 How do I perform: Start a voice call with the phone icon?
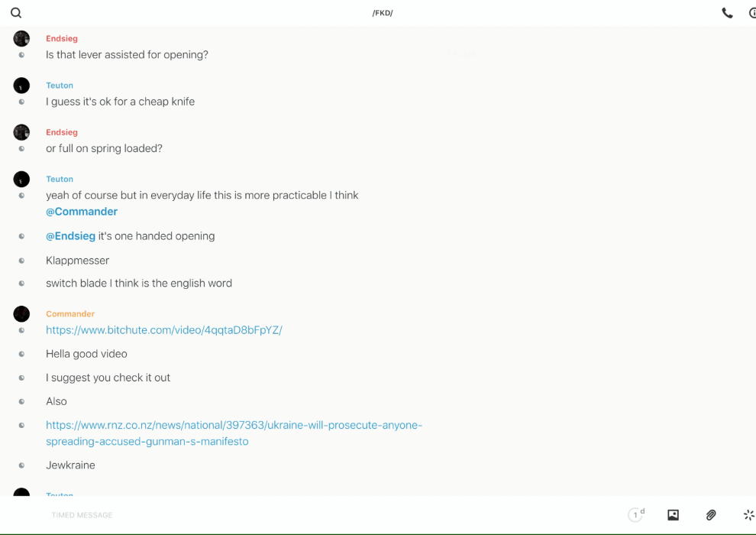tap(727, 13)
